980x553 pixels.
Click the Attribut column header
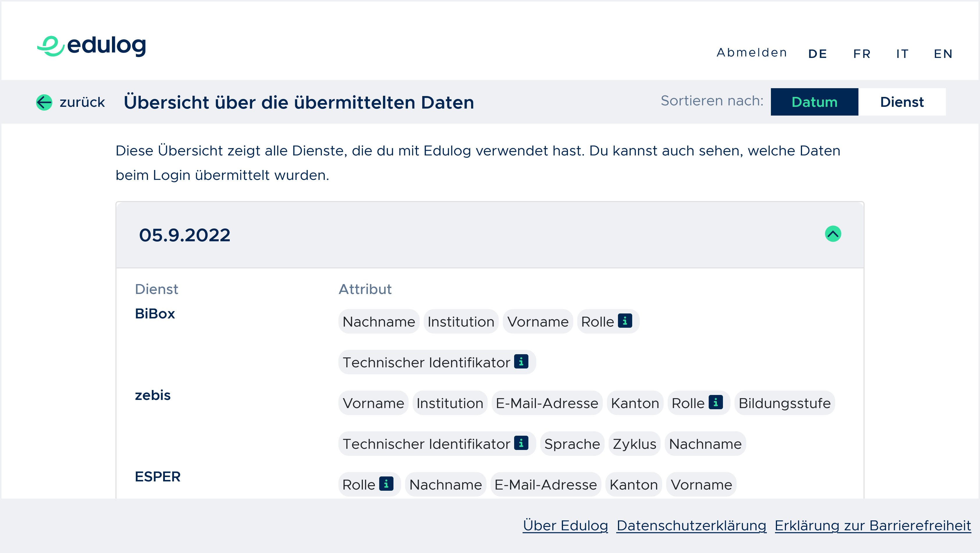(x=365, y=289)
